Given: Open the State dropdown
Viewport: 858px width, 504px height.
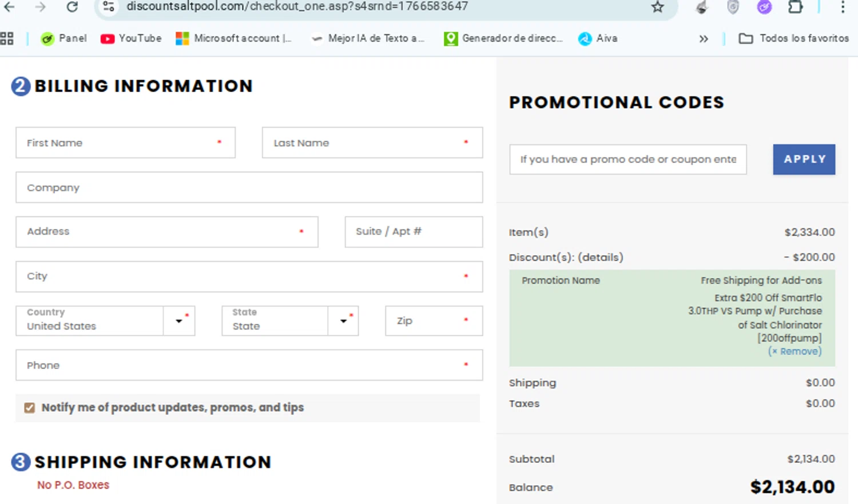Looking at the screenshot, I should click(290, 320).
